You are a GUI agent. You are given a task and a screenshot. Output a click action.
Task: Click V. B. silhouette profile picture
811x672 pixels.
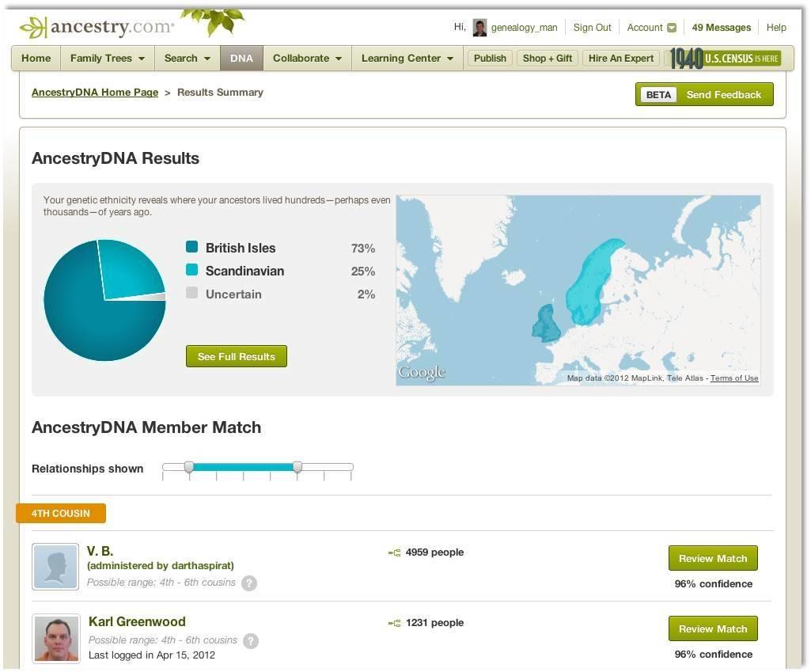click(55, 567)
